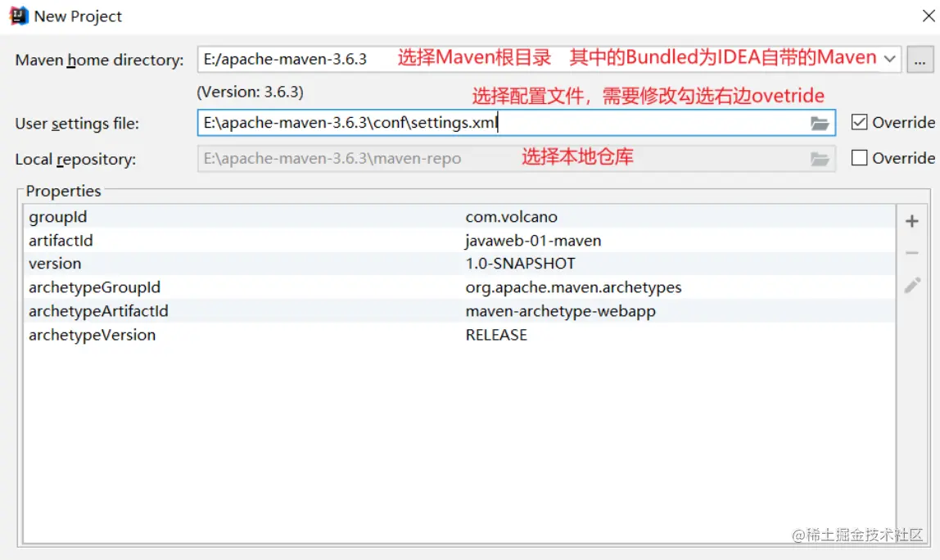The width and height of the screenshot is (940, 560).
Task: Open folder browser for User settings file
Action: [820, 124]
